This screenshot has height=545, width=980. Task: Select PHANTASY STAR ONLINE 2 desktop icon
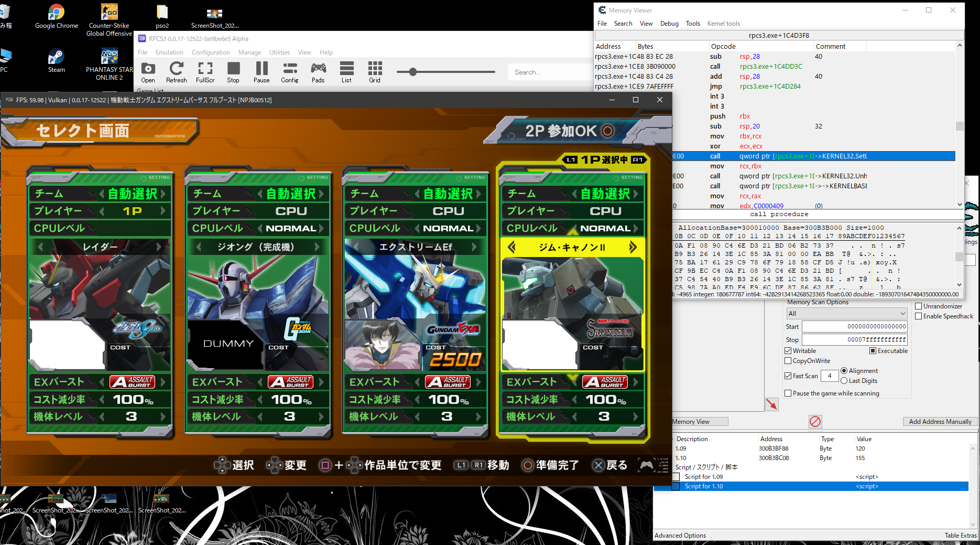[109, 64]
